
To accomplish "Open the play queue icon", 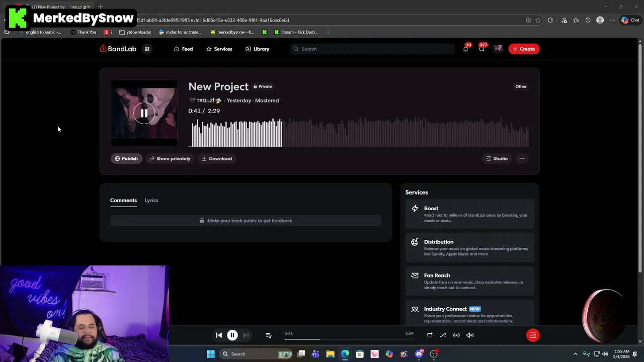I will [268, 335].
